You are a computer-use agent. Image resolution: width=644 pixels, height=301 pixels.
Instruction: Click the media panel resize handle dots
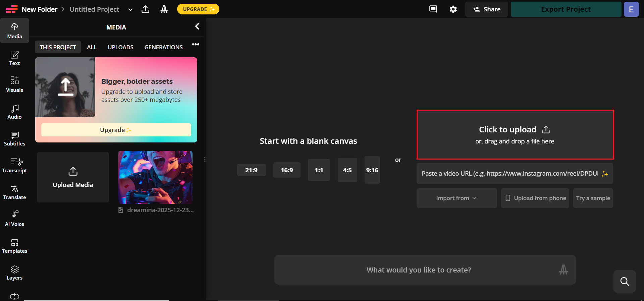click(x=205, y=160)
